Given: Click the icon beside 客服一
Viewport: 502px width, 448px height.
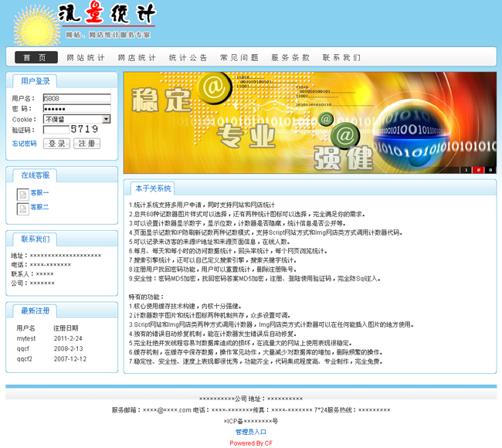Looking at the screenshot, I should click(x=22, y=195).
